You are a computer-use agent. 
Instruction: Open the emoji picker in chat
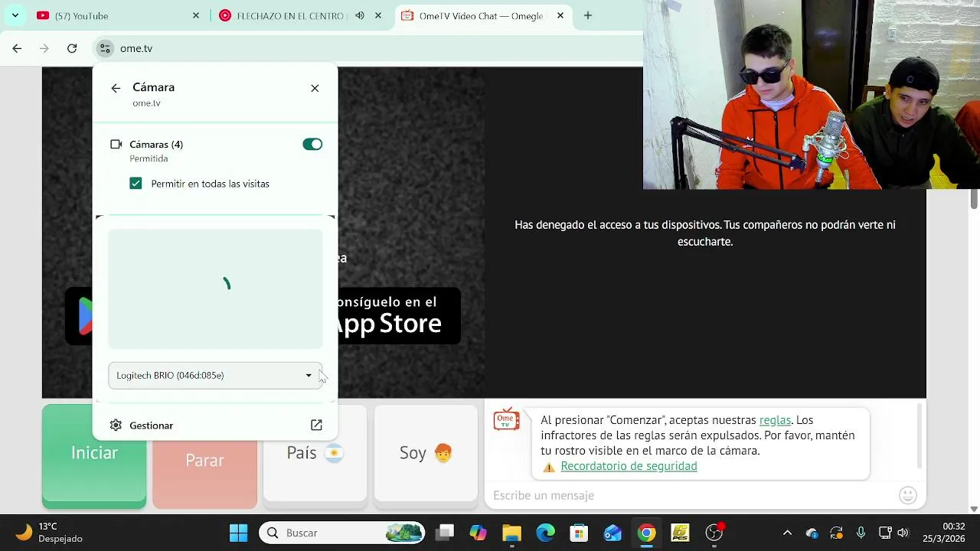(908, 496)
